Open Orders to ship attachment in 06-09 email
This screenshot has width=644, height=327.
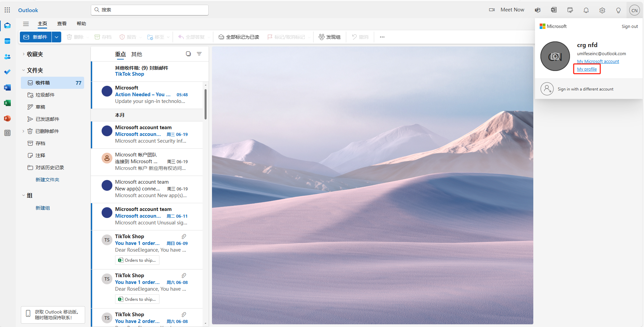(137, 260)
